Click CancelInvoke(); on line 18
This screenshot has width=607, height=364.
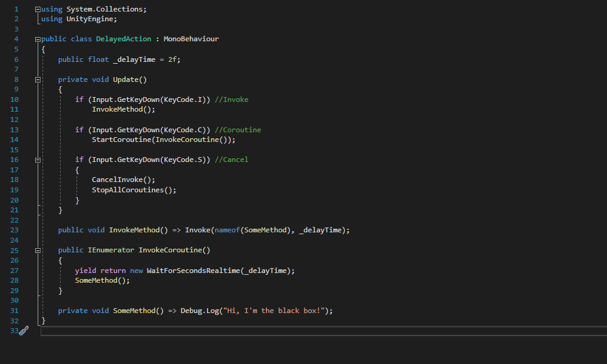click(123, 180)
